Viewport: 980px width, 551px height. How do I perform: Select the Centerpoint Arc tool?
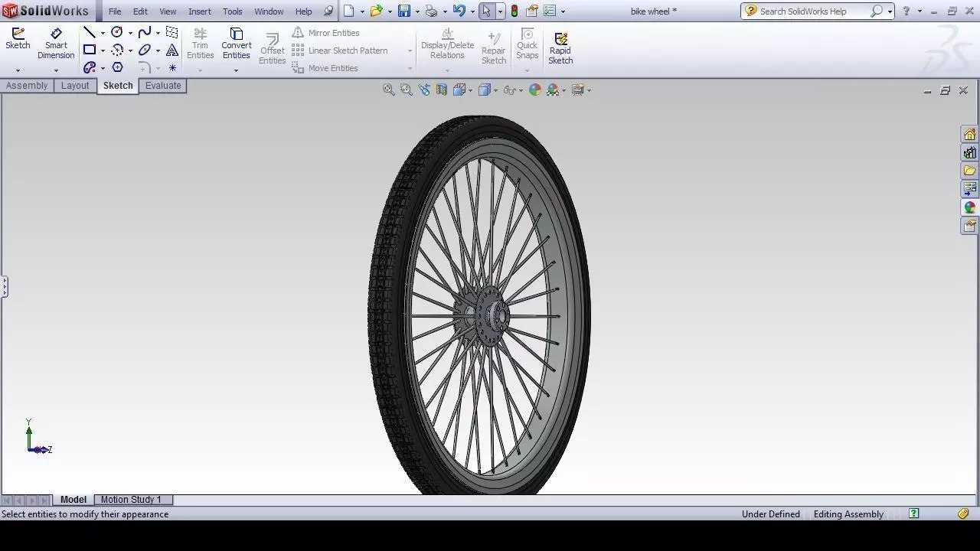coord(117,50)
